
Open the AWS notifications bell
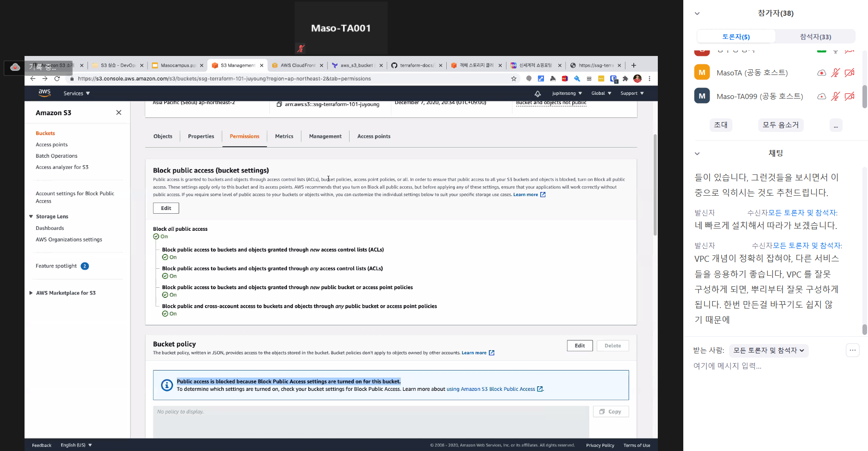click(x=537, y=93)
